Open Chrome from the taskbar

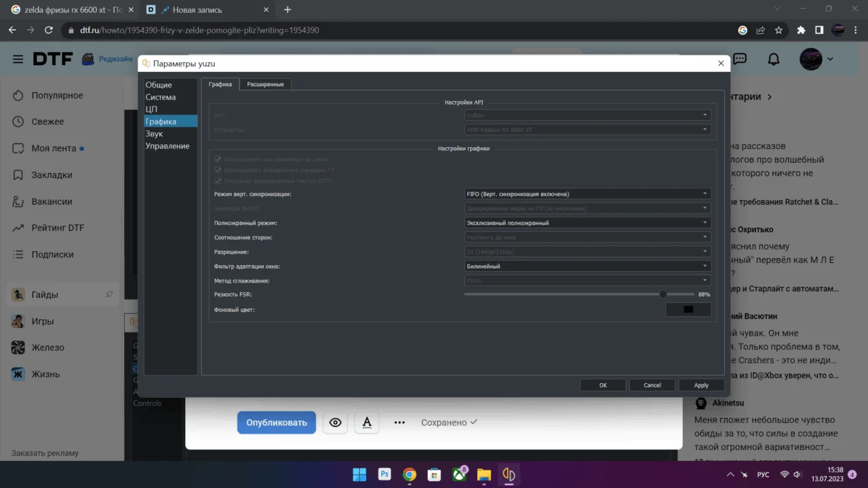(410, 474)
